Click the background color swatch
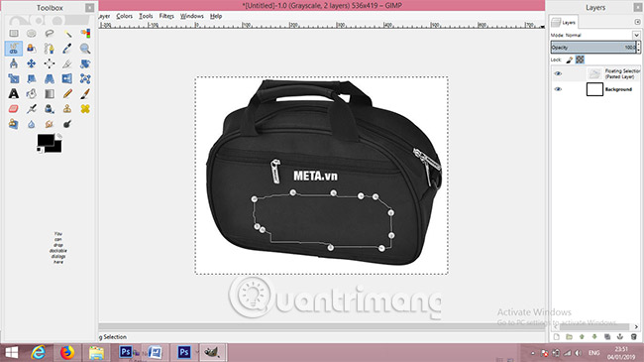The height and width of the screenshot is (362, 644). (x=57, y=149)
